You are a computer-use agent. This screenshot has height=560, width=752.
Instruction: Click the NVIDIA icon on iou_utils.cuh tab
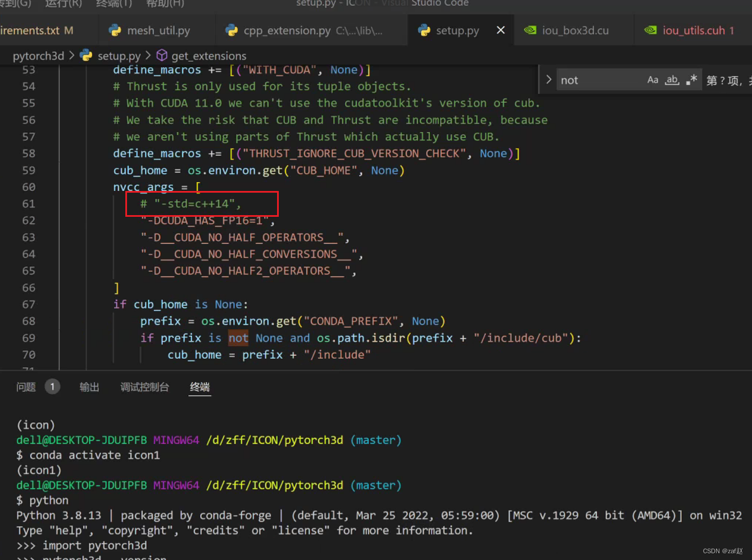[650, 30]
